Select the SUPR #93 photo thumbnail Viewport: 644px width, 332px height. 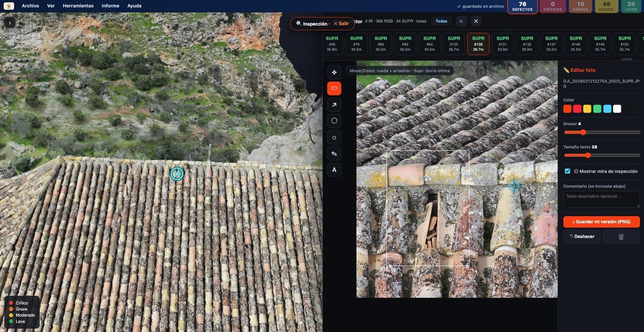(x=405, y=44)
